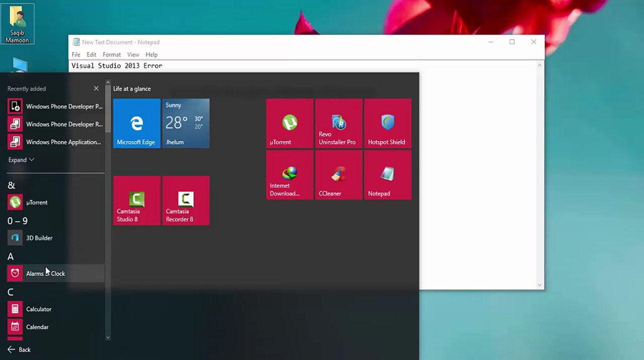Select the A letter group header
Screen dimensions: 644x360
pyautogui.click(x=11, y=256)
